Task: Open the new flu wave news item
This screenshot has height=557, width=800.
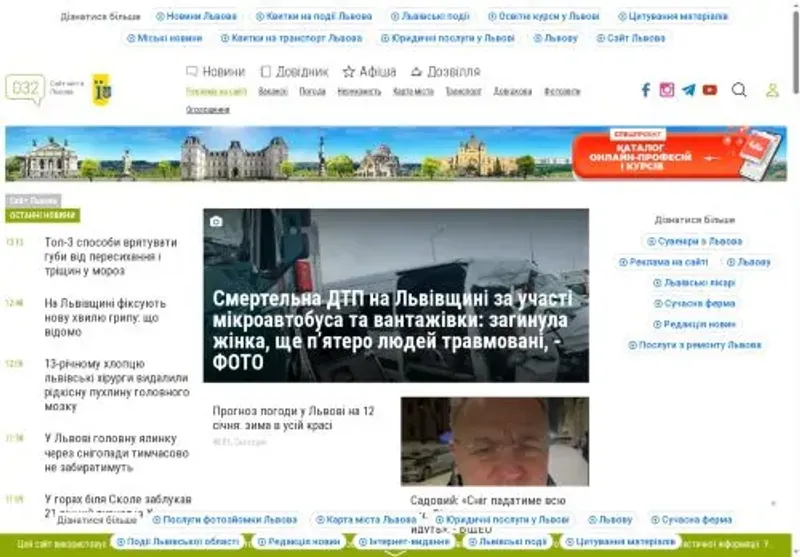Action: [105, 317]
